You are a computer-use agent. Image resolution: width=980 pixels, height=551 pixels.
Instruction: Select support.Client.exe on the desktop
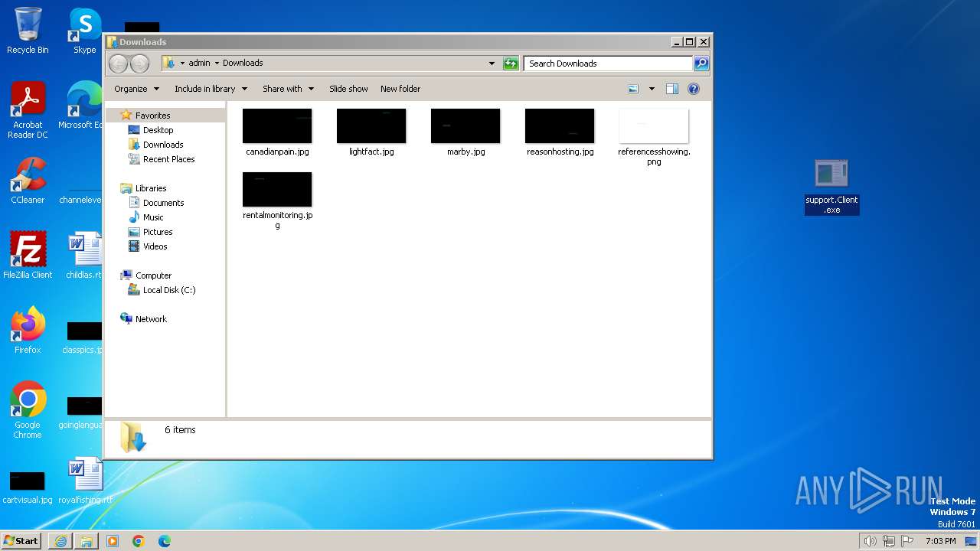pos(831,187)
